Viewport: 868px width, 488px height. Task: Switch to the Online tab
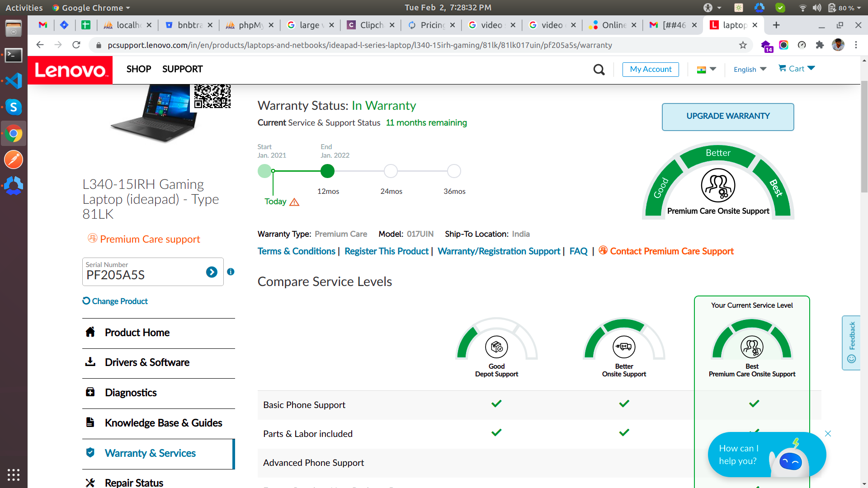tap(613, 25)
